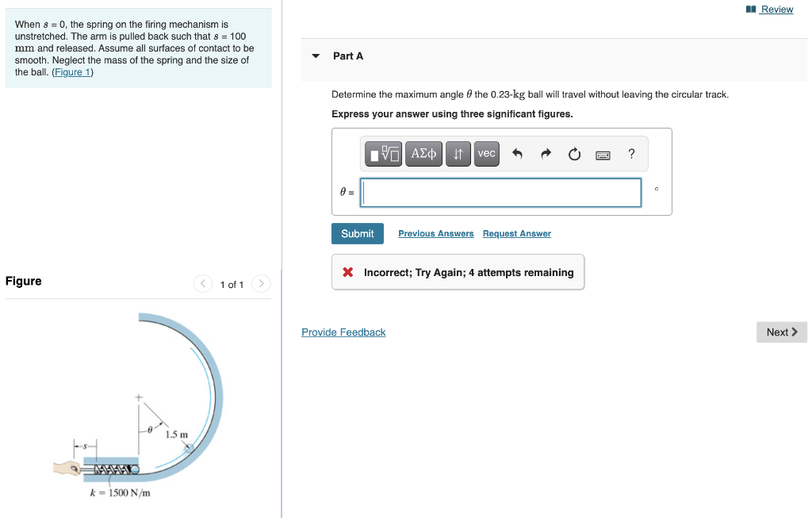Redo the last answer edit
This screenshot has height=518, width=812.
545,153
